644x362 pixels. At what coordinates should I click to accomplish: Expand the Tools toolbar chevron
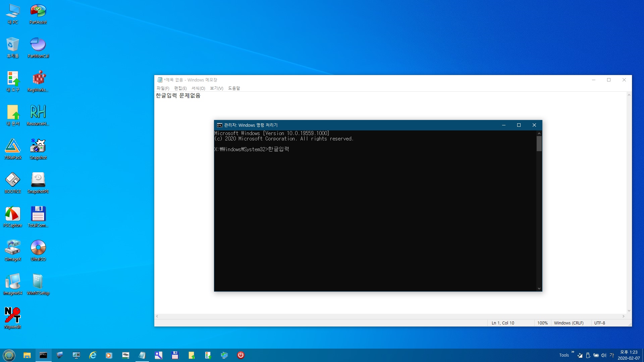tap(573, 352)
